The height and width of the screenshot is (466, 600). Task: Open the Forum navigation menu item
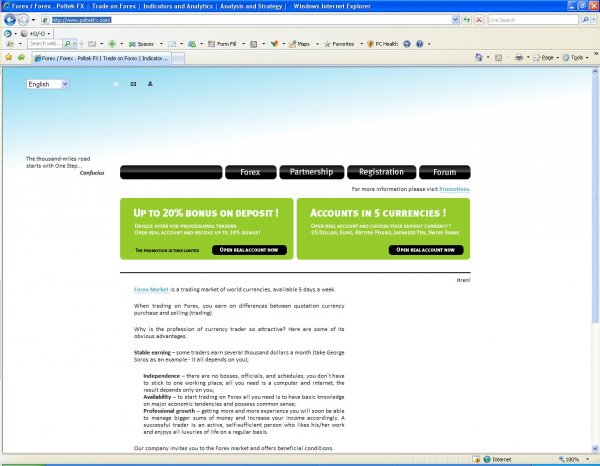tap(445, 172)
